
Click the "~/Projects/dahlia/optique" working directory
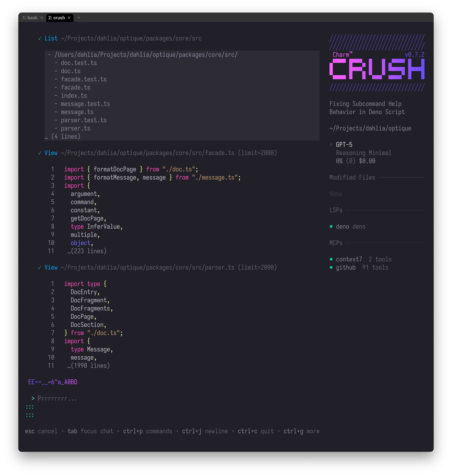(370, 128)
